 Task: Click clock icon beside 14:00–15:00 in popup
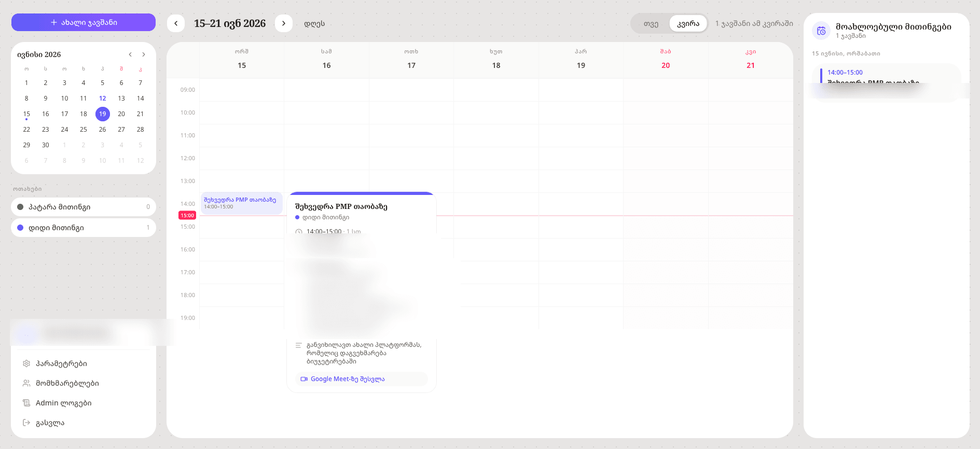[299, 232]
